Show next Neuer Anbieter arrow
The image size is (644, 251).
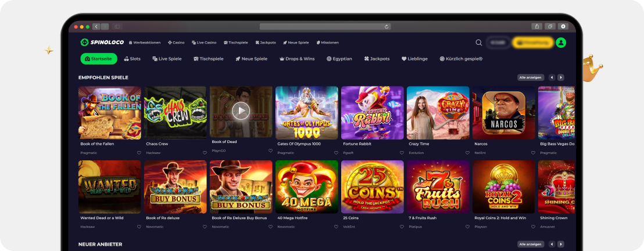pos(561,244)
